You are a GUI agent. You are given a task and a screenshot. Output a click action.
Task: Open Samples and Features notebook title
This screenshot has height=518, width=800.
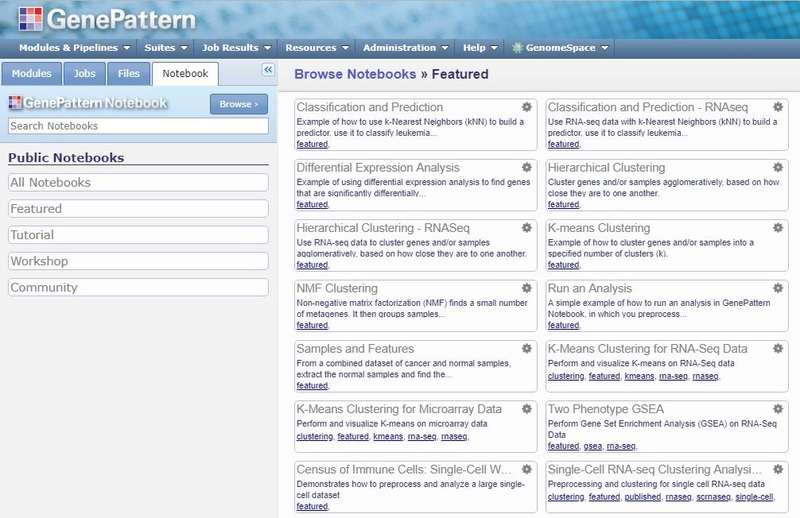point(355,349)
